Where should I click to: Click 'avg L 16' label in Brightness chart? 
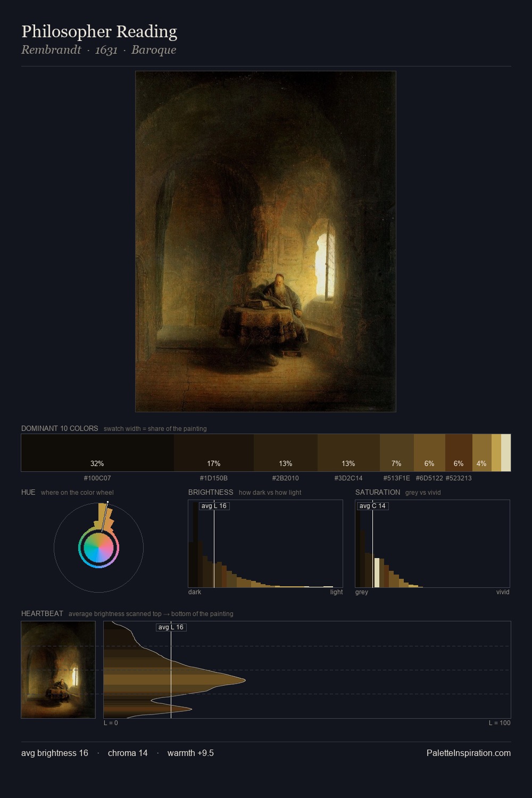pyautogui.click(x=214, y=506)
